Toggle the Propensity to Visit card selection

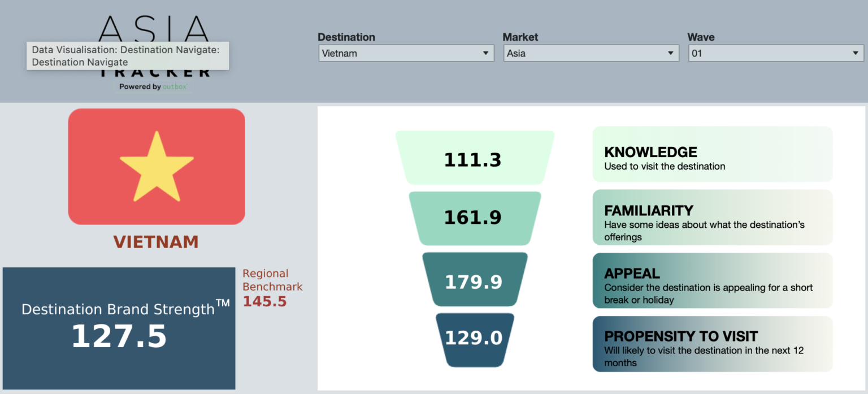(712, 344)
